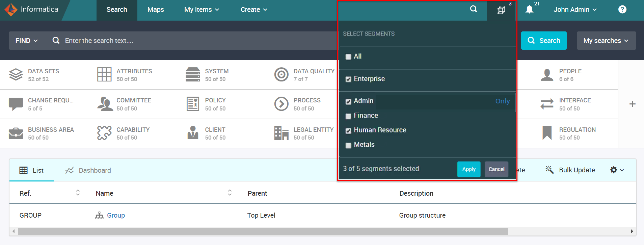This screenshot has height=245, width=644.
Task: Uncheck the Admin segment checkbox
Action: point(348,102)
